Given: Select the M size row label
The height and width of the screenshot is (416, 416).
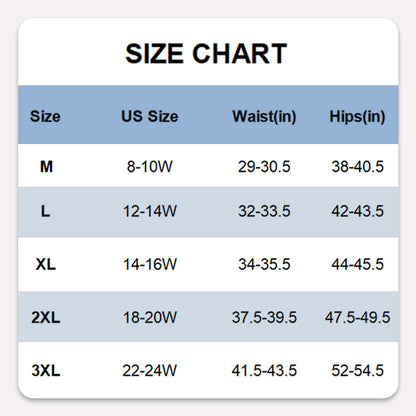Looking at the screenshot, I should [x=46, y=166].
